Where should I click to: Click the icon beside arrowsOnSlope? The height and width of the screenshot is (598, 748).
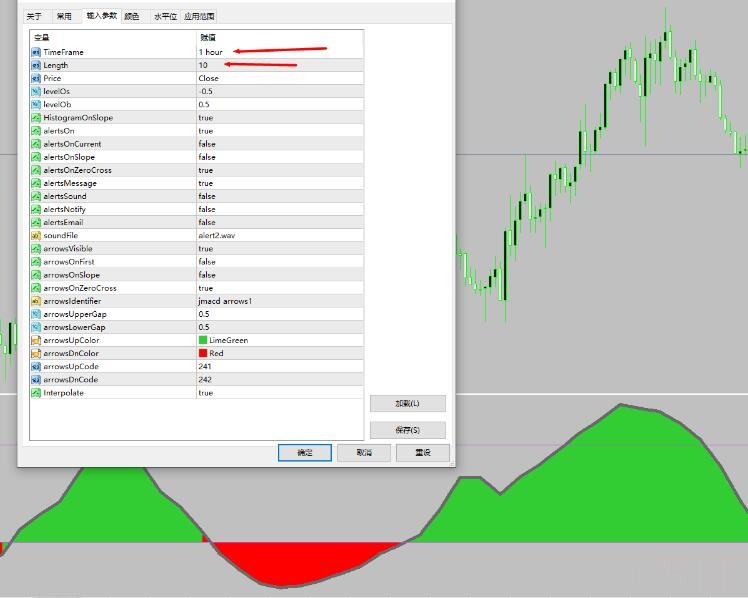point(36,275)
